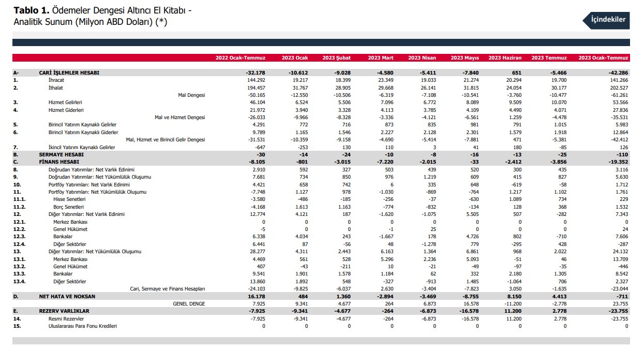
Task: Click the value '24.132' in row 13.
Action: (x=621, y=252)
